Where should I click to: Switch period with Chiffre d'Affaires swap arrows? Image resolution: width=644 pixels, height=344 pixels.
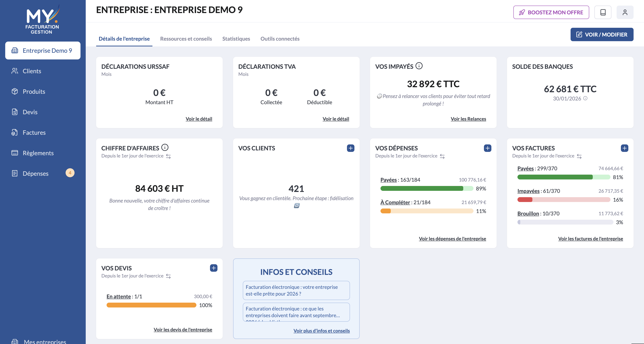coord(168,156)
